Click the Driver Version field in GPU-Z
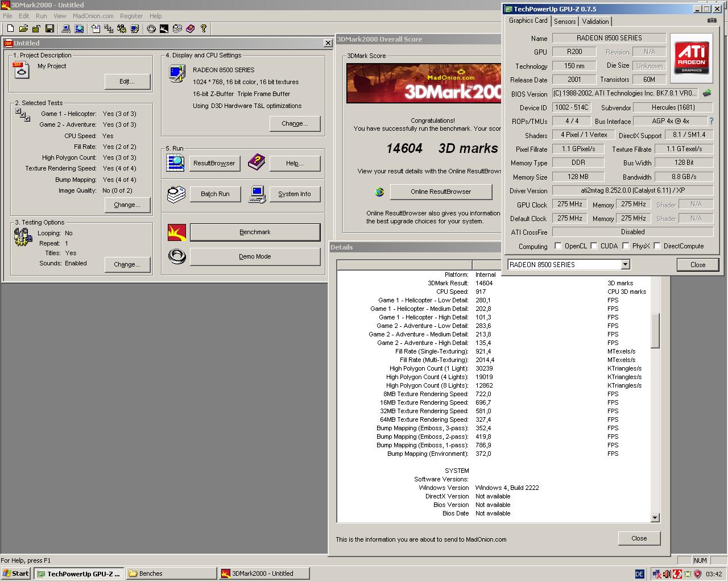The image size is (728, 582). (x=632, y=190)
